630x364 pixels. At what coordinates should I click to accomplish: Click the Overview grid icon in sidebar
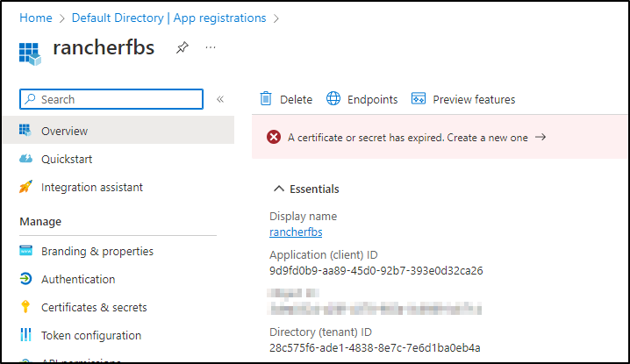click(x=25, y=131)
